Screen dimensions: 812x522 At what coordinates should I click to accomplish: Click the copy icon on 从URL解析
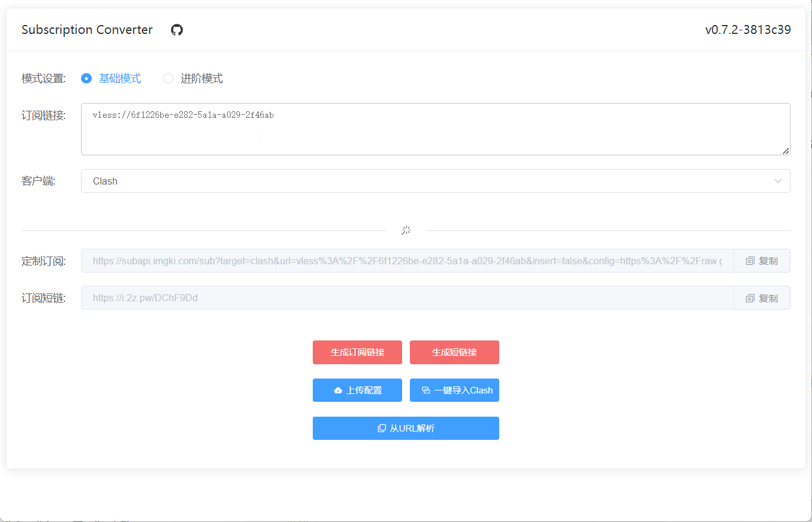pyautogui.click(x=382, y=428)
